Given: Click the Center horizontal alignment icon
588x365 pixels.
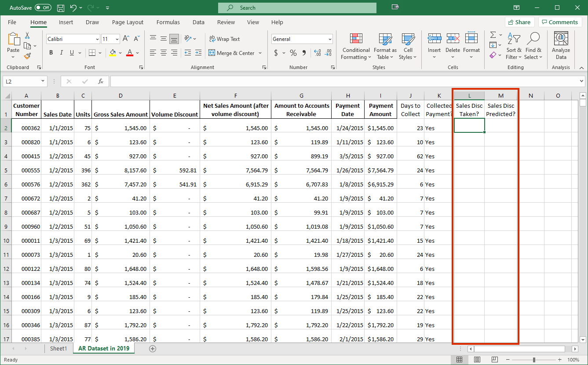Looking at the screenshot, I should (x=164, y=53).
